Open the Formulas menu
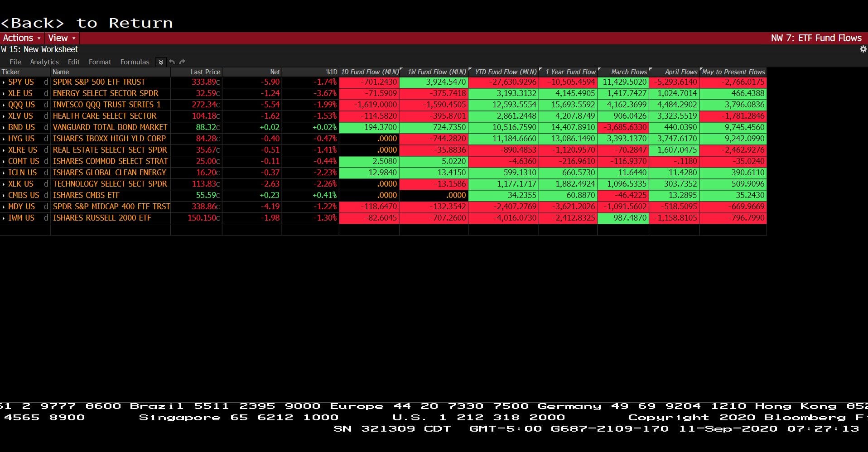The height and width of the screenshot is (452, 868). [135, 62]
